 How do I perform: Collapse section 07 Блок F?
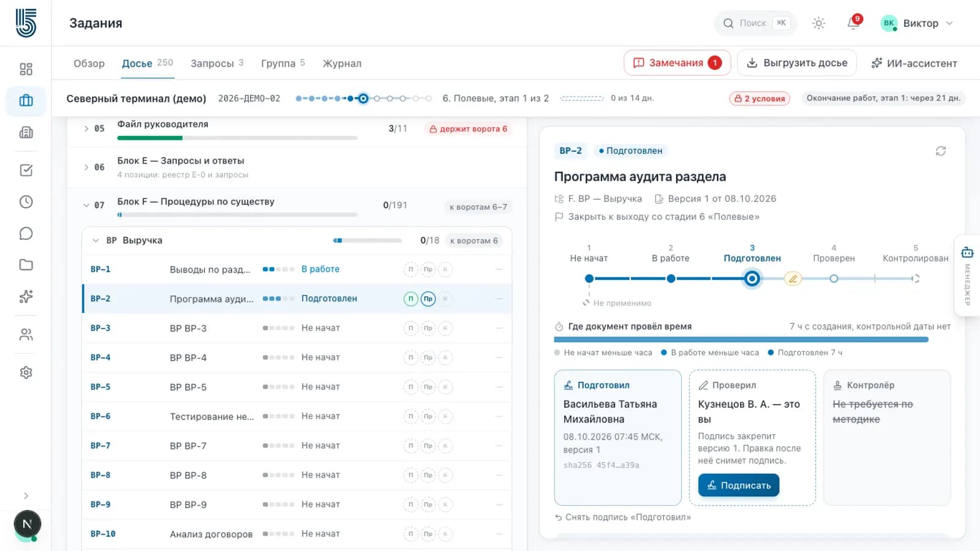click(x=86, y=205)
